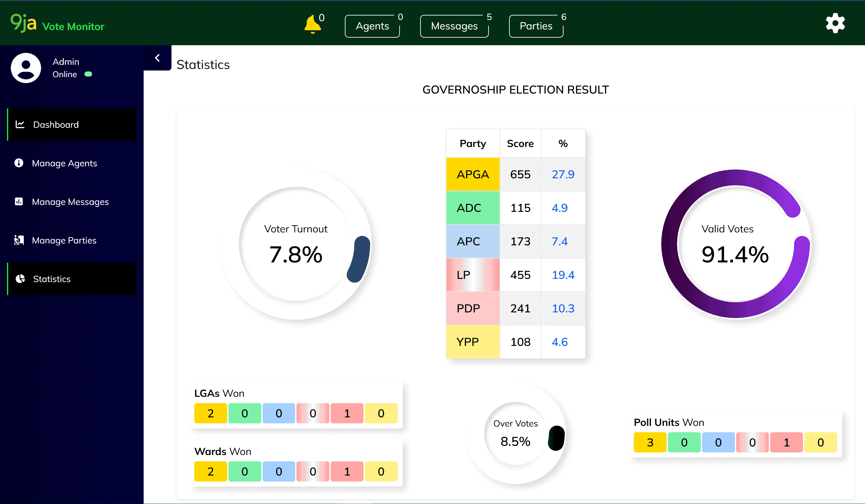Click the green Online status indicator

click(88, 74)
